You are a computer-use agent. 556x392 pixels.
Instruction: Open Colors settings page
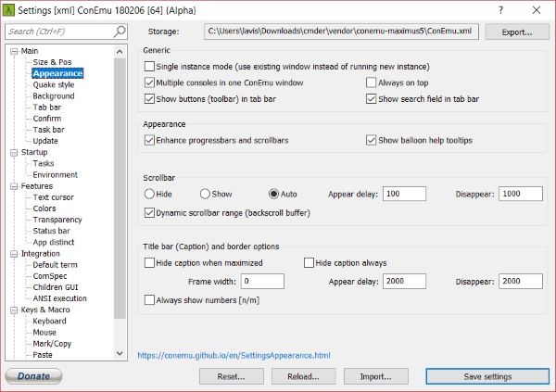pos(44,209)
